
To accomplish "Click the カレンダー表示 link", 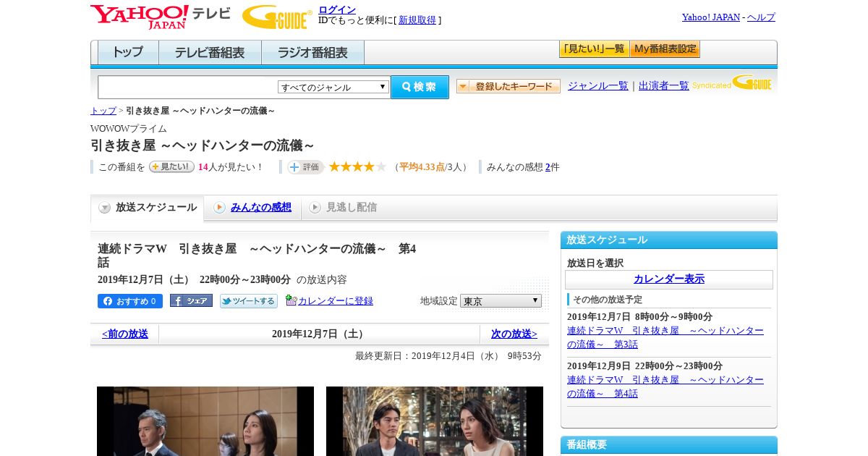I will point(669,279).
